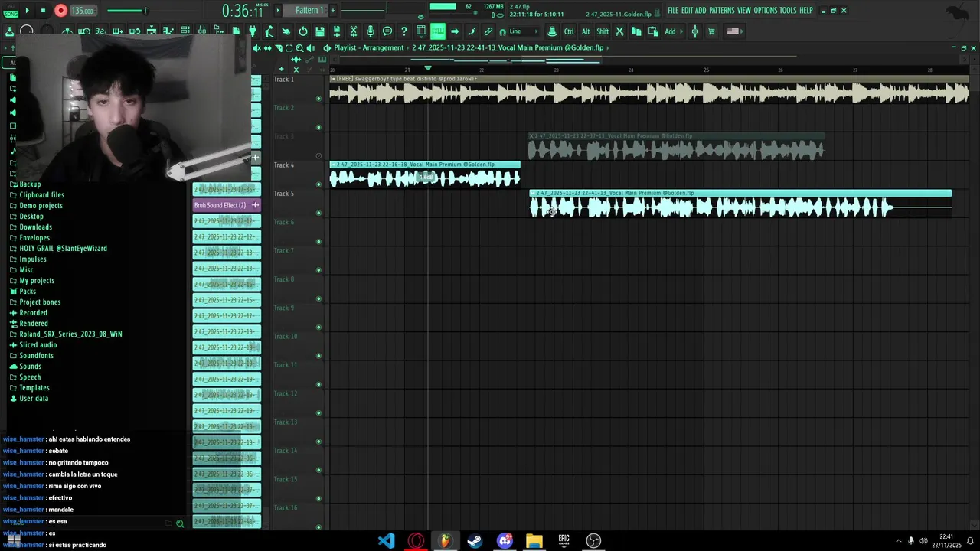
Task: Click the 135.000 tempo field
Action: click(82, 11)
